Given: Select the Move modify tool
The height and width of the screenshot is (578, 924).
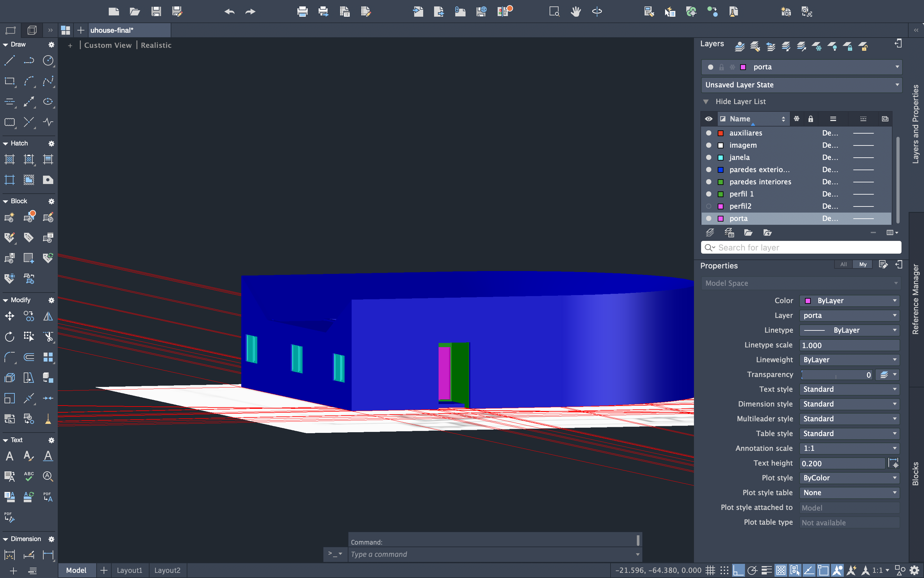Looking at the screenshot, I should 10,316.
